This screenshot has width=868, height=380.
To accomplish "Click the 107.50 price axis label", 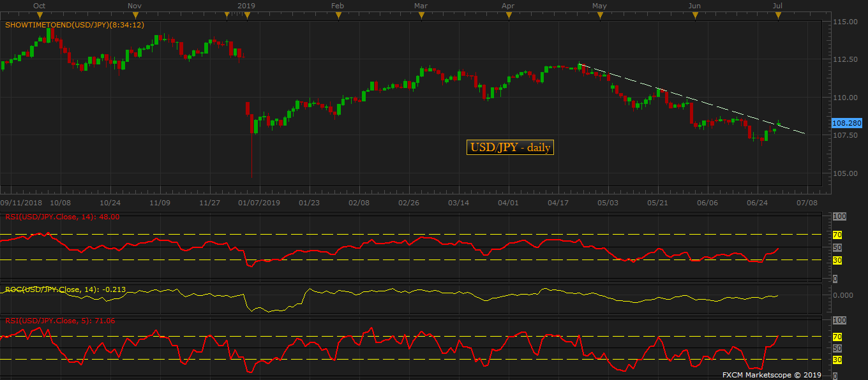I will (845, 135).
